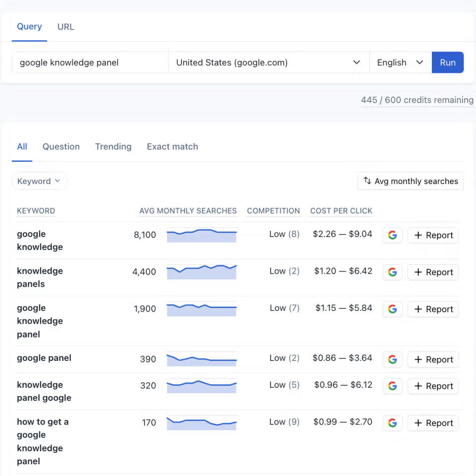
Task: Click the query input field
Action: click(x=91, y=62)
